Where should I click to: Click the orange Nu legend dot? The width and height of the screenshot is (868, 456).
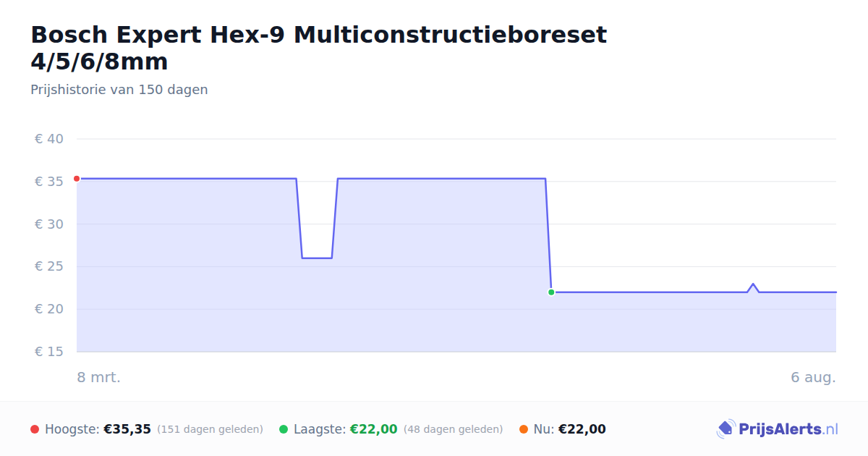[524, 429]
